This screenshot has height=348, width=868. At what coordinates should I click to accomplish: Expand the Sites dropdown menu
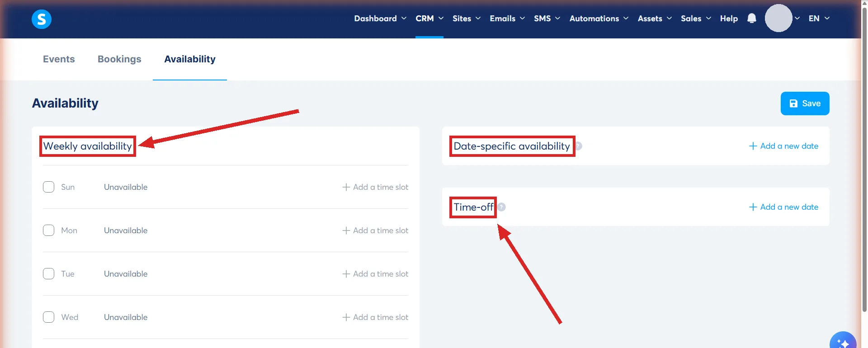click(467, 19)
